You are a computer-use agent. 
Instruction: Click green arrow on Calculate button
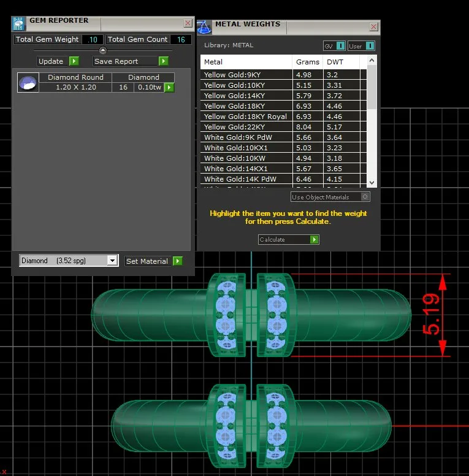click(315, 239)
